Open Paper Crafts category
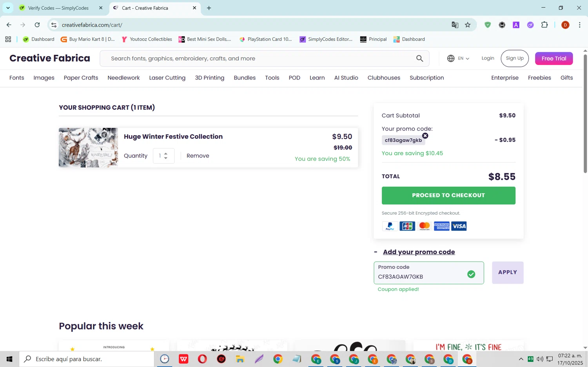Screen dimensions: 588x367 coord(81,78)
